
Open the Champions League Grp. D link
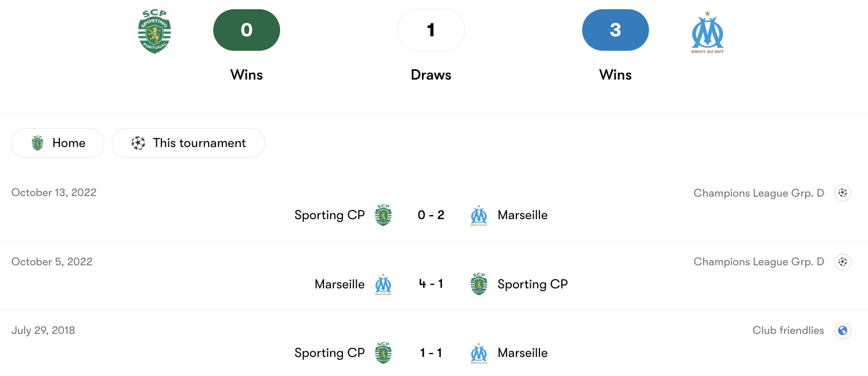[x=758, y=193]
